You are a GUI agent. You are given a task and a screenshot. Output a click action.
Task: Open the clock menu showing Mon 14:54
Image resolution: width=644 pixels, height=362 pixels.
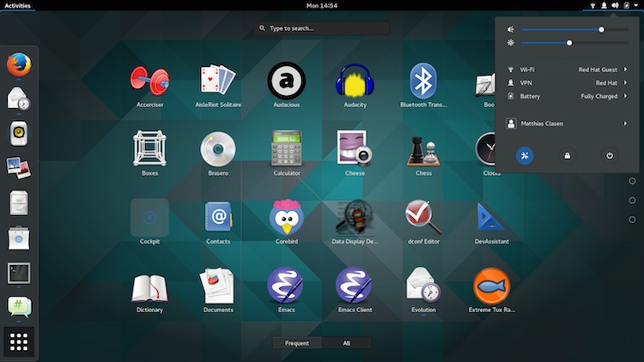[322, 6]
